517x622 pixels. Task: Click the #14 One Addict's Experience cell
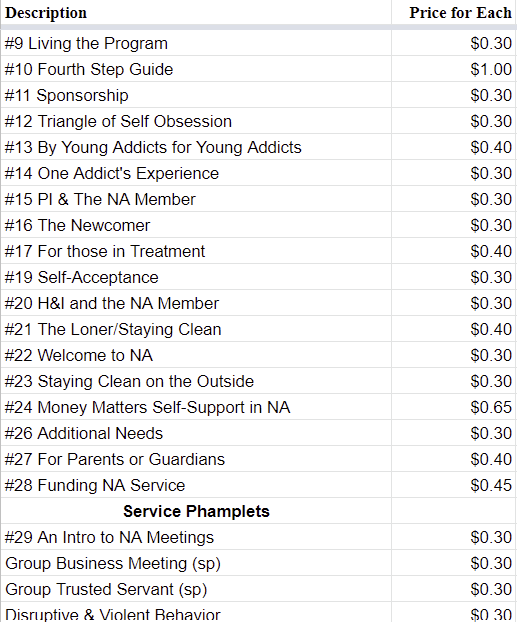click(x=196, y=173)
